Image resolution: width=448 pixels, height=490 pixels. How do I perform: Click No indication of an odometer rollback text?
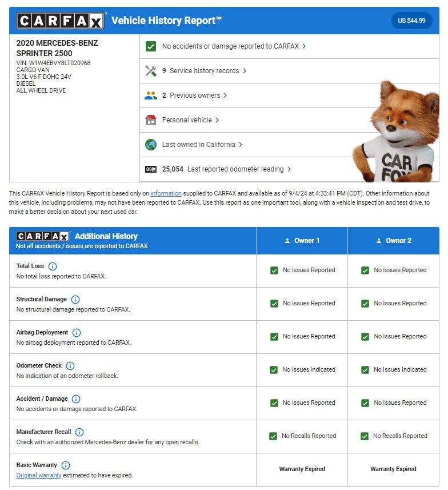click(x=67, y=376)
